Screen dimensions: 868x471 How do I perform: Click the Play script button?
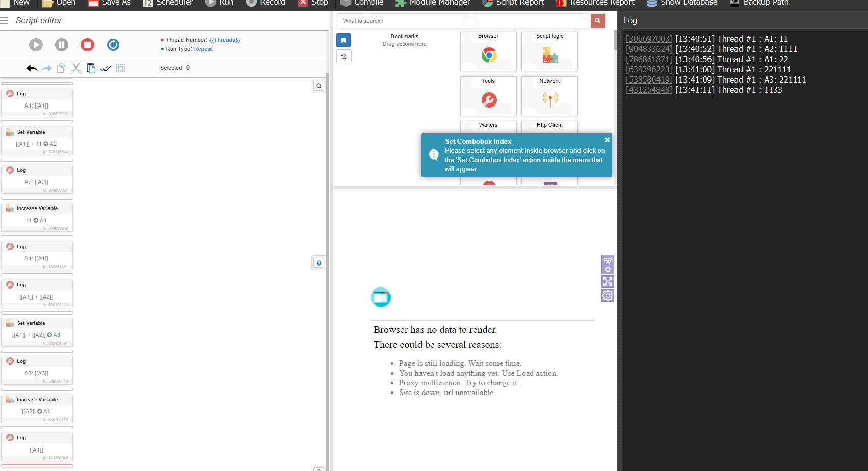coord(36,45)
